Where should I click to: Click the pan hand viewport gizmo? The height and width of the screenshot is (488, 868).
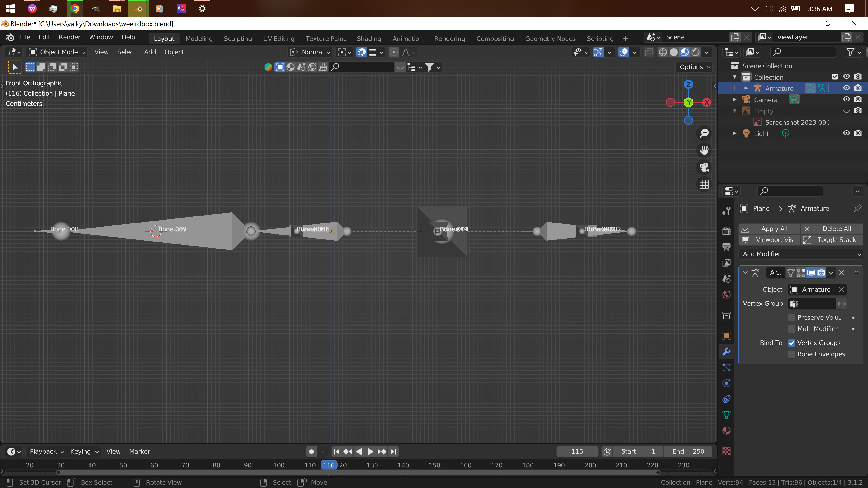tap(704, 150)
